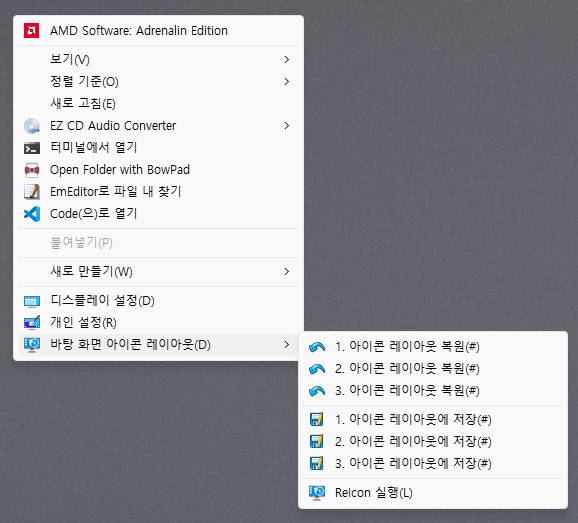
Task: Click the arrow beside 바탕 화면 아이콘 레이아웃(D)
Action: (287, 345)
